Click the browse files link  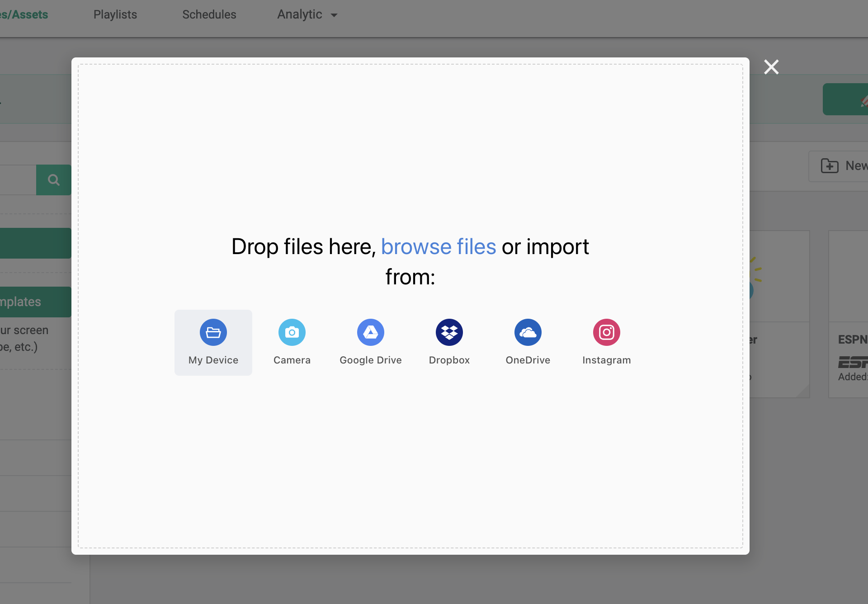439,247
